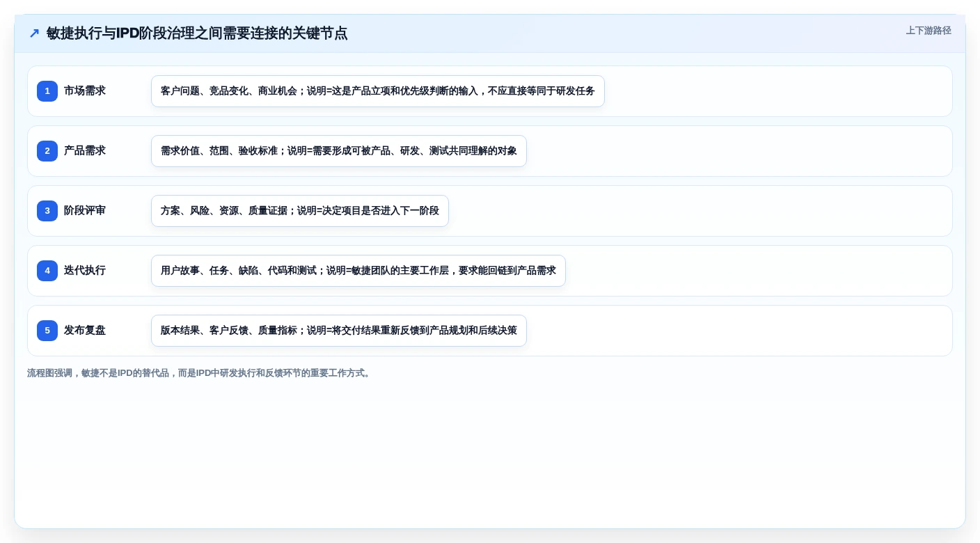Screen dimensions: 980x543
Task: Click description box starting 用户故事、任务
Action: pyautogui.click(x=358, y=271)
